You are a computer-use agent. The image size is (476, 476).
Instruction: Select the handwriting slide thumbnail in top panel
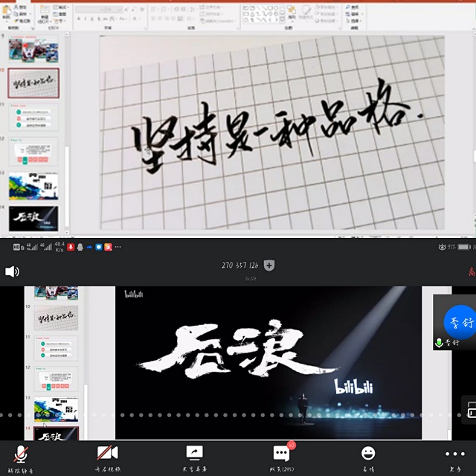point(33,84)
